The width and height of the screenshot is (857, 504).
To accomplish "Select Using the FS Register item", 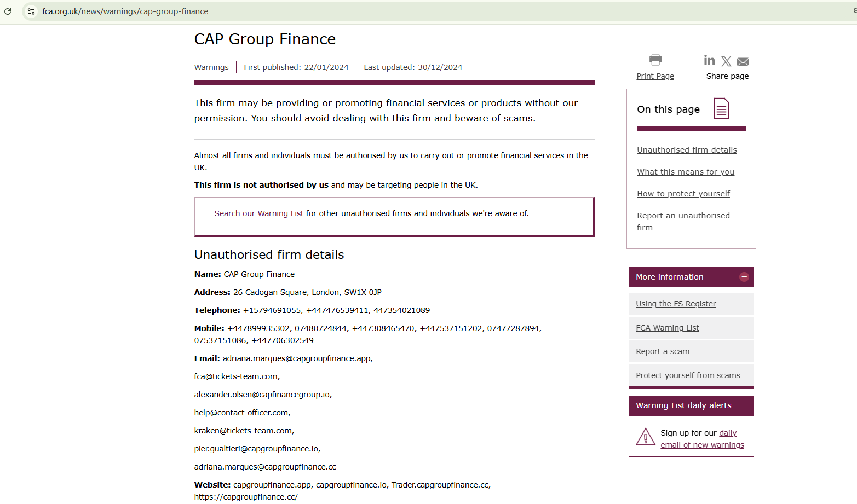I will click(676, 304).
